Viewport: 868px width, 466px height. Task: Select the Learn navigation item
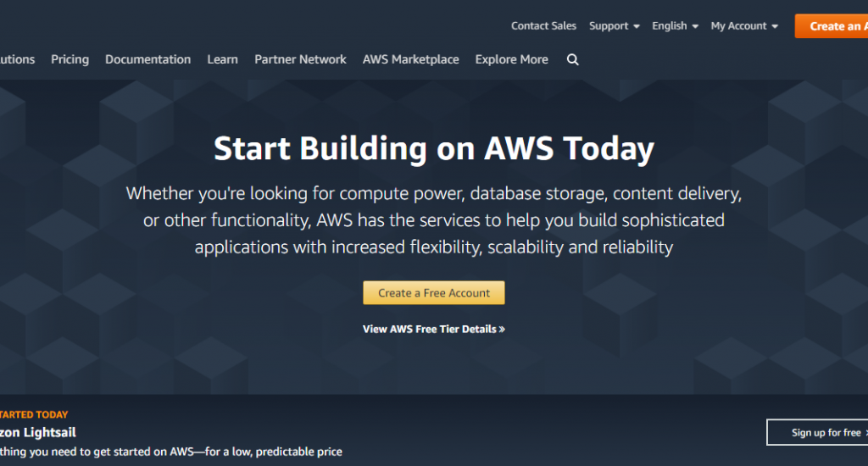(223, 59)
